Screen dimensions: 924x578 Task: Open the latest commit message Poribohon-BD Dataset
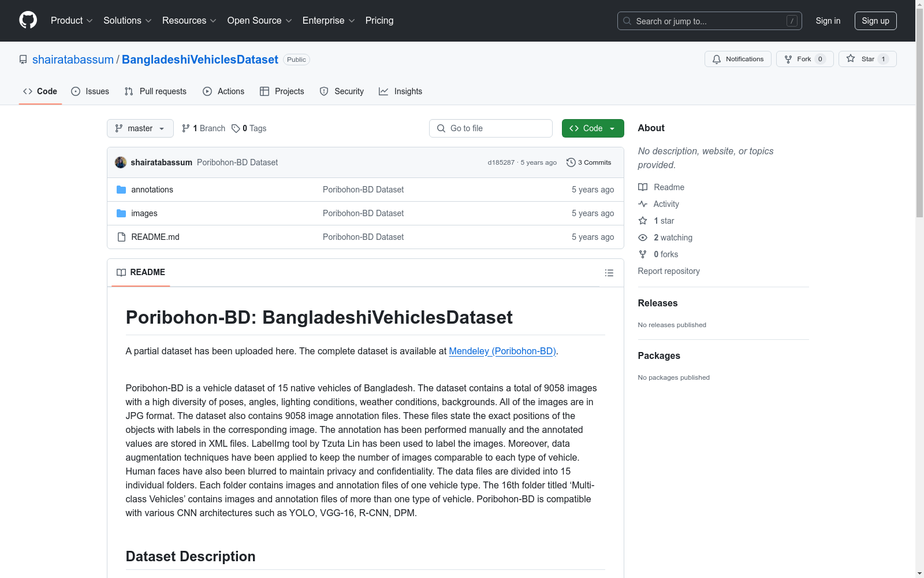coord(237,162)
